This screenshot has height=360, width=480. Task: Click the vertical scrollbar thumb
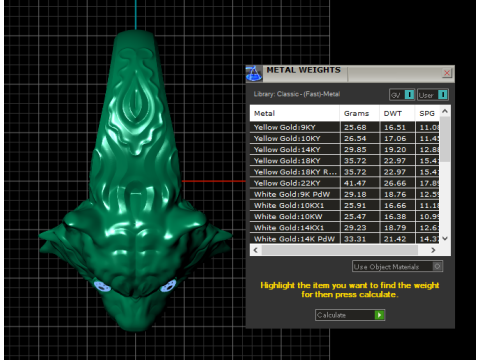[x=445, y=139]
